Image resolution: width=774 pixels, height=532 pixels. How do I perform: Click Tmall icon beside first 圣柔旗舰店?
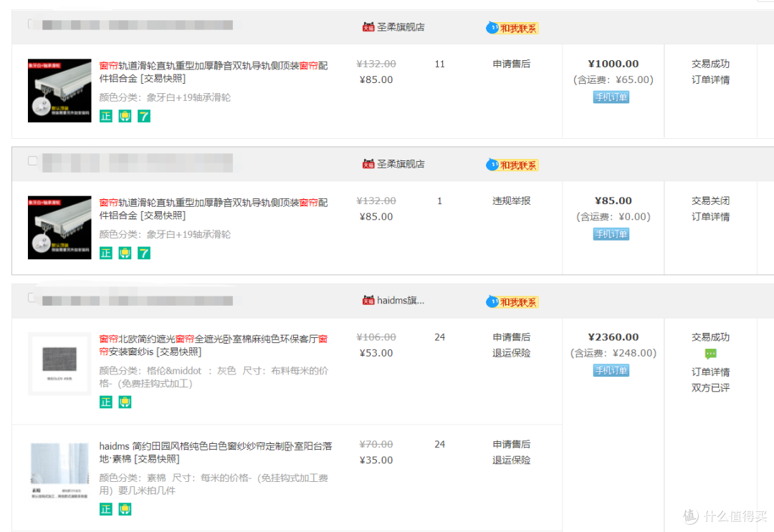point(368,26)
